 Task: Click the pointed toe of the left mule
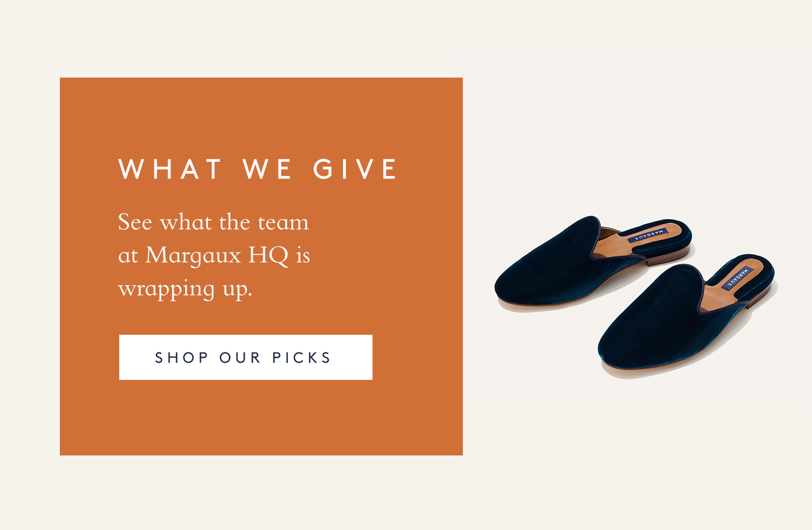pos(513,289)
